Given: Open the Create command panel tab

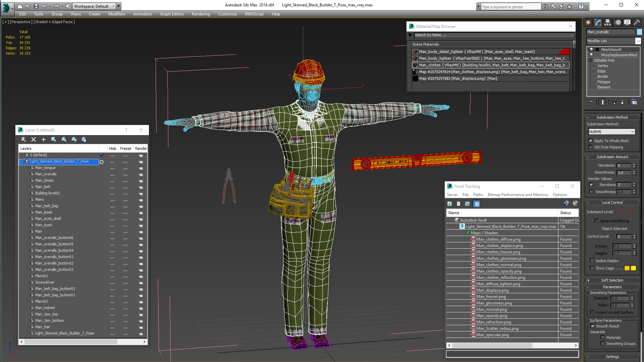Looking at the screenshot, I should point(588,22).
